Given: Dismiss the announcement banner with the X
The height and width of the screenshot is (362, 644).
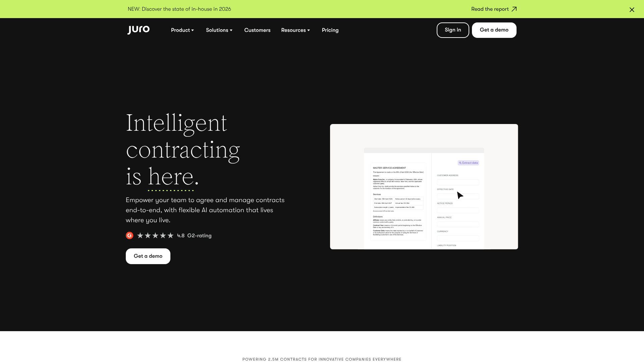Looking at the screenshot, I should 632,10.
